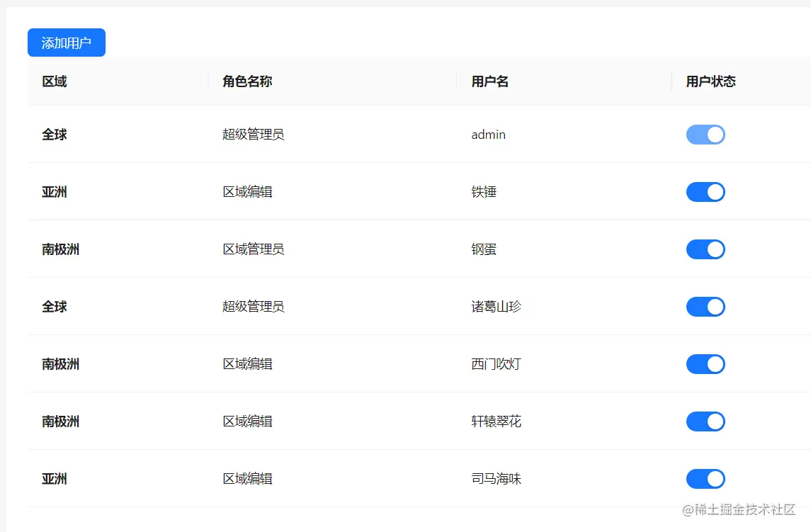Click 南极洲 region in 轩辕翠花 row

(60, 421)
